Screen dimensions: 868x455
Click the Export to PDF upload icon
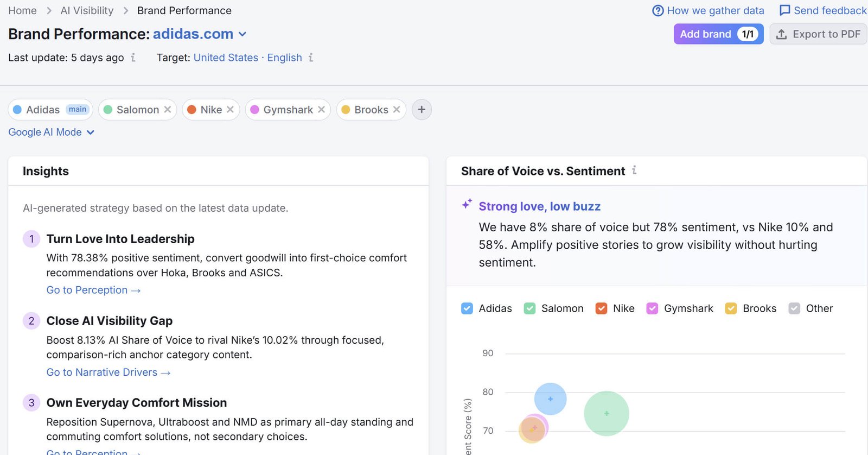point(781,34)
